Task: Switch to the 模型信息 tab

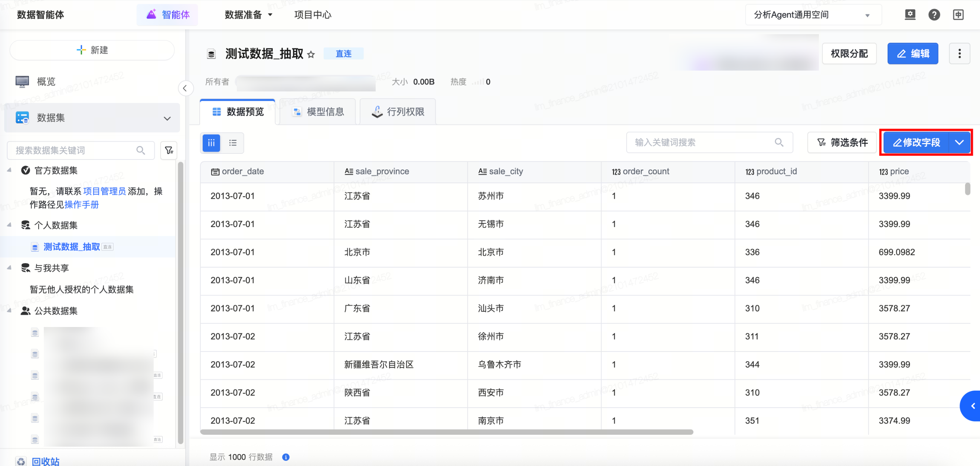Action: [x=318, y=111]
